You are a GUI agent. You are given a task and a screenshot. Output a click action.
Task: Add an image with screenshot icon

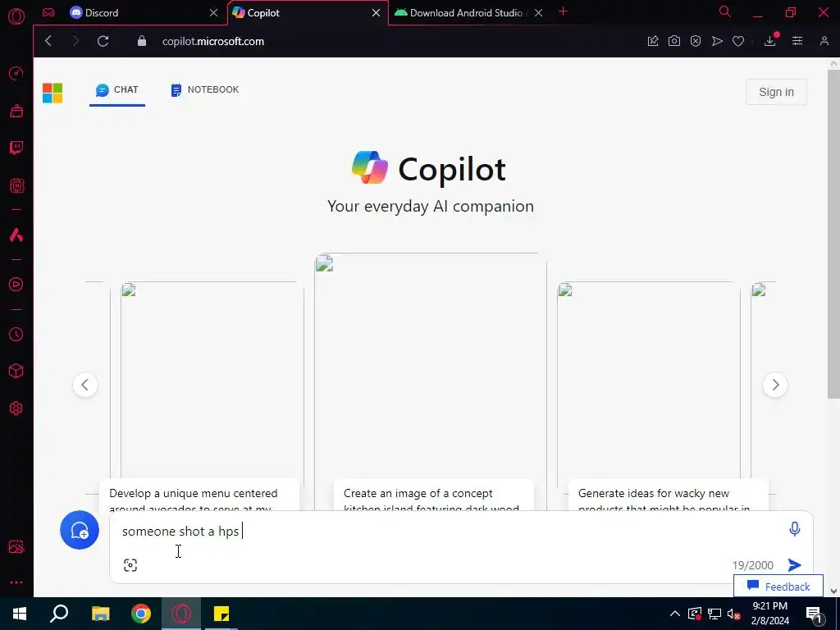click(130, 565)
